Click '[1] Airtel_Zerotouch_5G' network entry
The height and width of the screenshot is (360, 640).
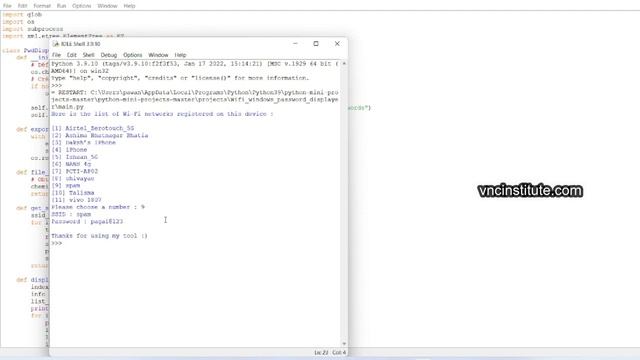[93, 128]
